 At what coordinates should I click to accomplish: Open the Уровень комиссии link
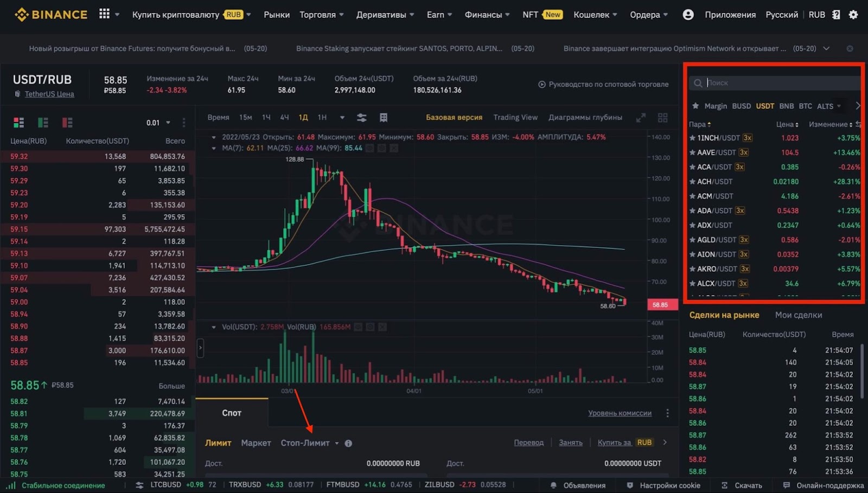coord(620,413)
